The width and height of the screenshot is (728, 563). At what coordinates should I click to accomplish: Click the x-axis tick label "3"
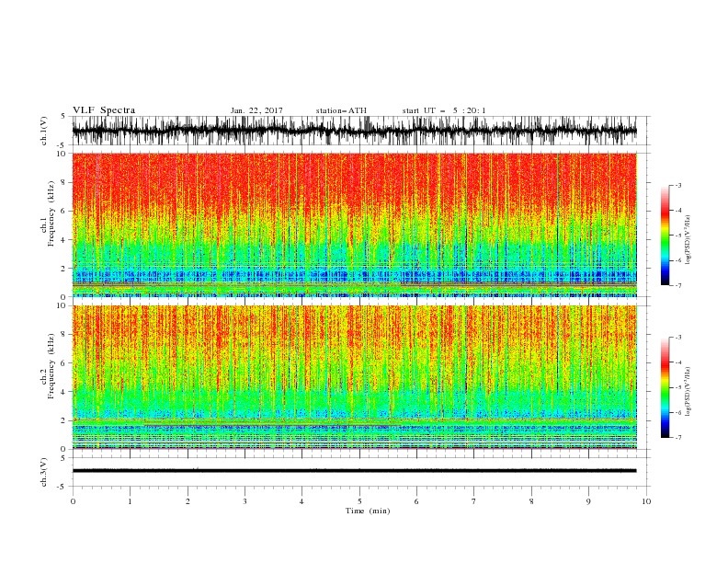[x=245, y=501]
